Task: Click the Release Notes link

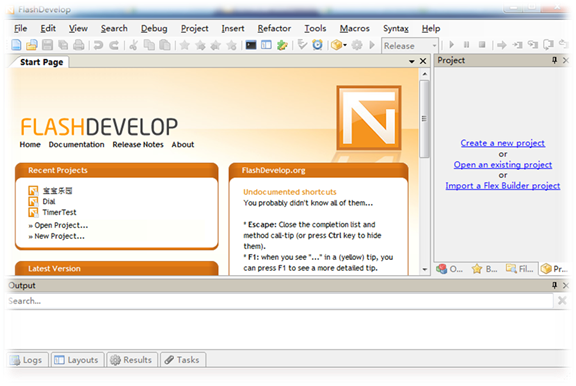Action: (138, 145)
